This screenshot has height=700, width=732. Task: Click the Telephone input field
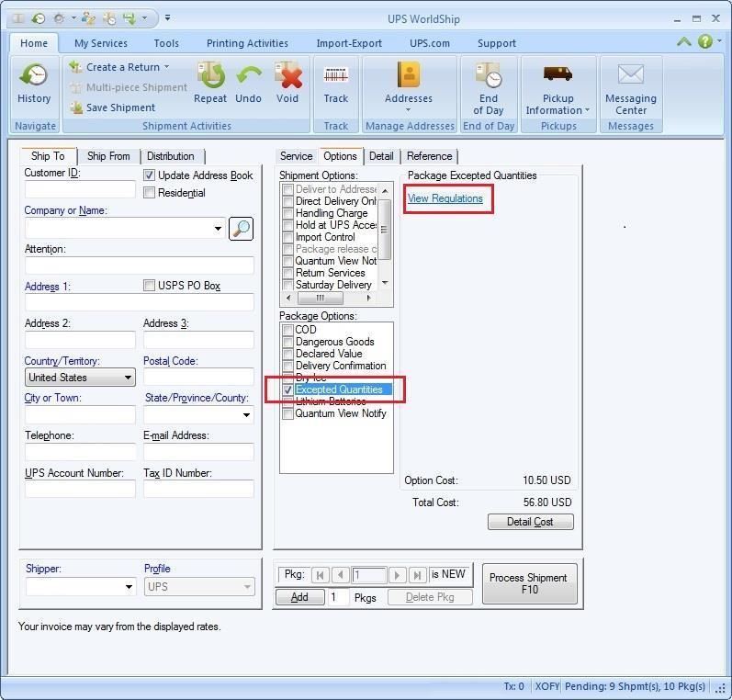point(80,452)
